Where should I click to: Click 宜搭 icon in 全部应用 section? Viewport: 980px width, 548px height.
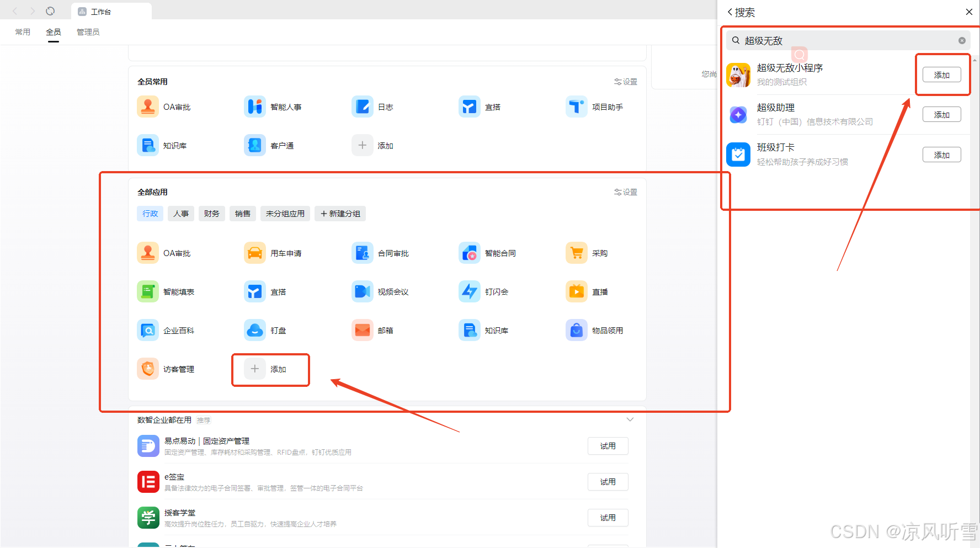[254, 291]
